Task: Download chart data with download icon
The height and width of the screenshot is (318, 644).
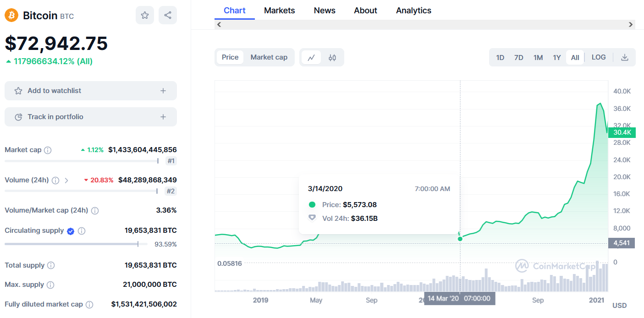Action: (x=624, y=58)
